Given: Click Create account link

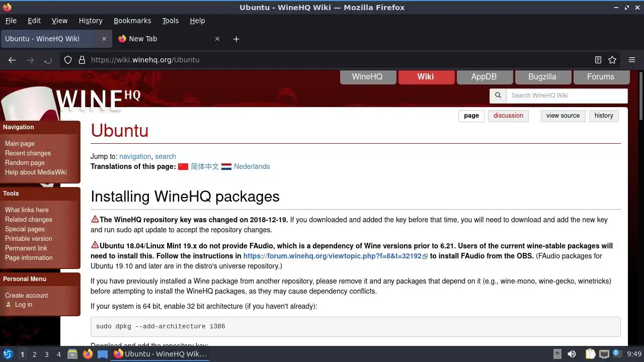Looking at the screenshot, I should coord(26,295).
